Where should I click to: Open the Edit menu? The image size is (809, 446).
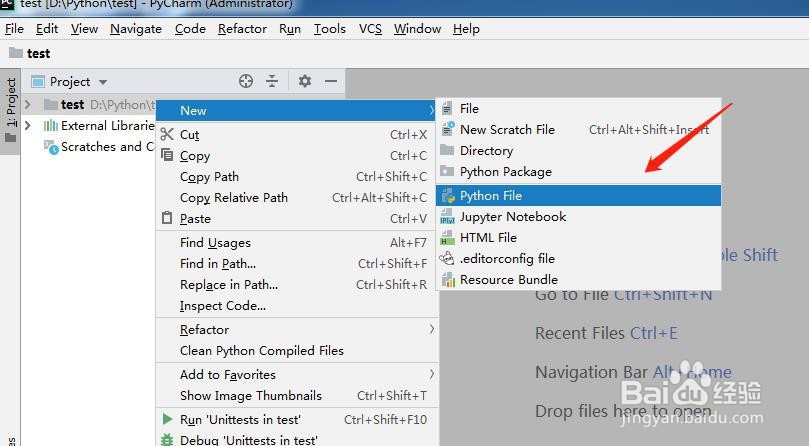click(47, 28)
